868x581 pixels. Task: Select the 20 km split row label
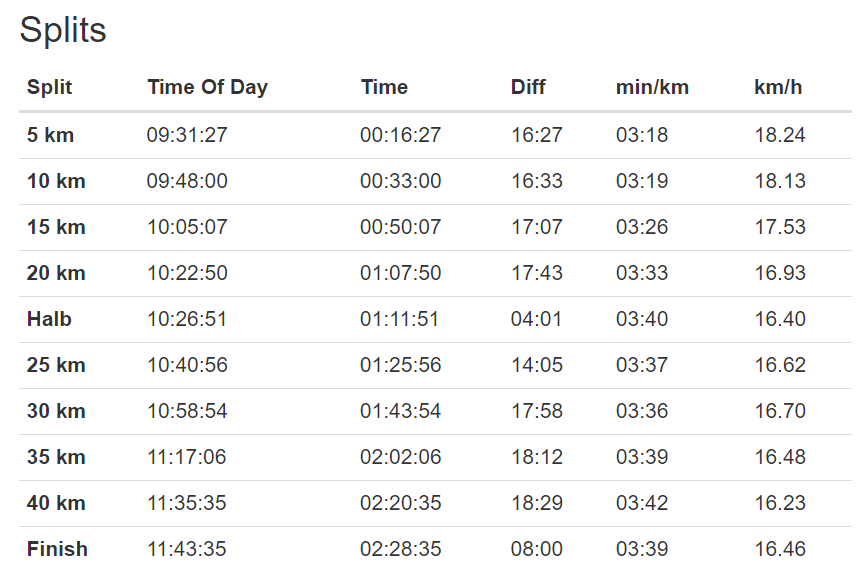pos(55,273)
